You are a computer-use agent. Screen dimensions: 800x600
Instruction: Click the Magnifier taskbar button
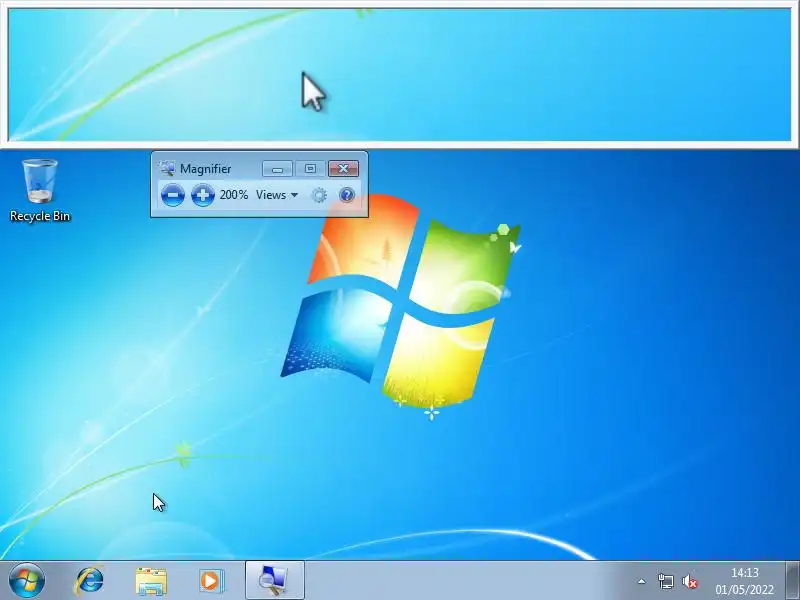point(274,580)
